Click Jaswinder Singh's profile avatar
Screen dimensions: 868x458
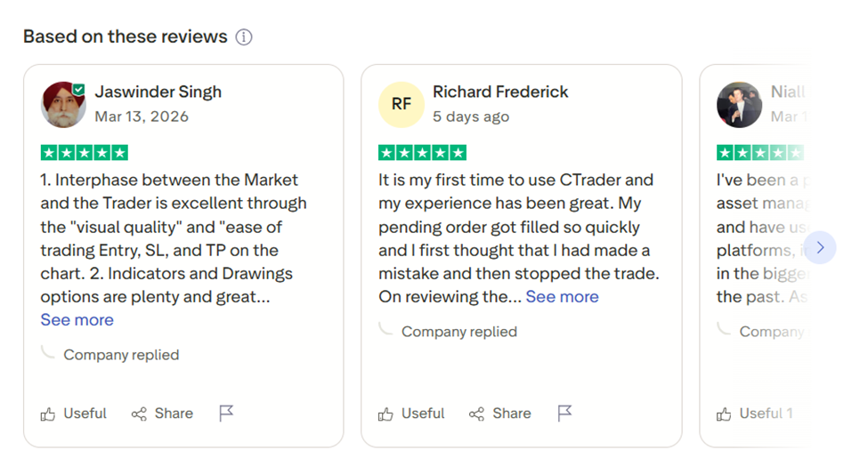tap(63, 104)
